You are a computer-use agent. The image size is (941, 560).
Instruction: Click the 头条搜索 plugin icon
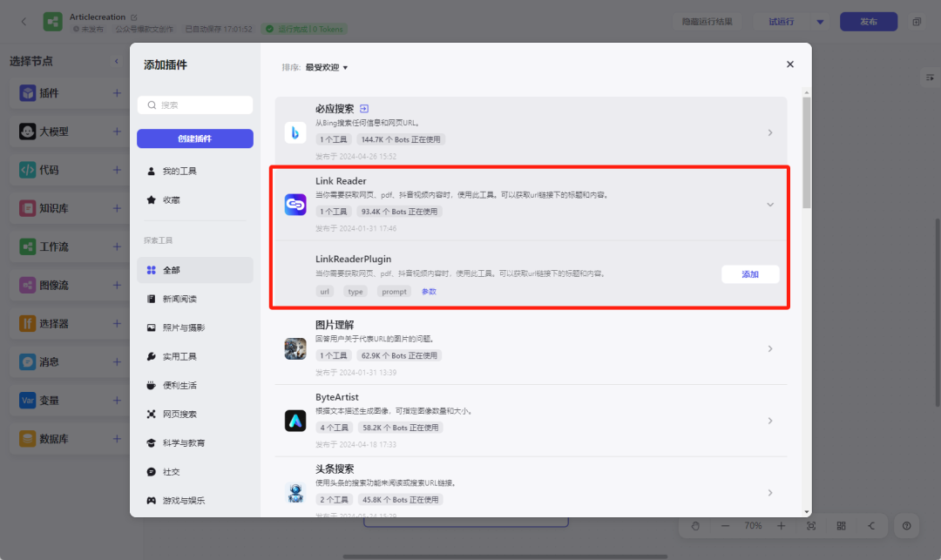[x=295, y=492]
